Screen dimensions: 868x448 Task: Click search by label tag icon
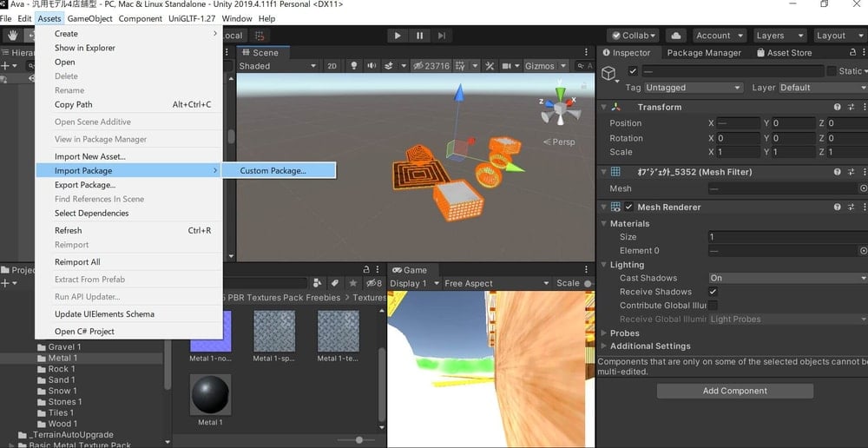(x=335, y=283)
